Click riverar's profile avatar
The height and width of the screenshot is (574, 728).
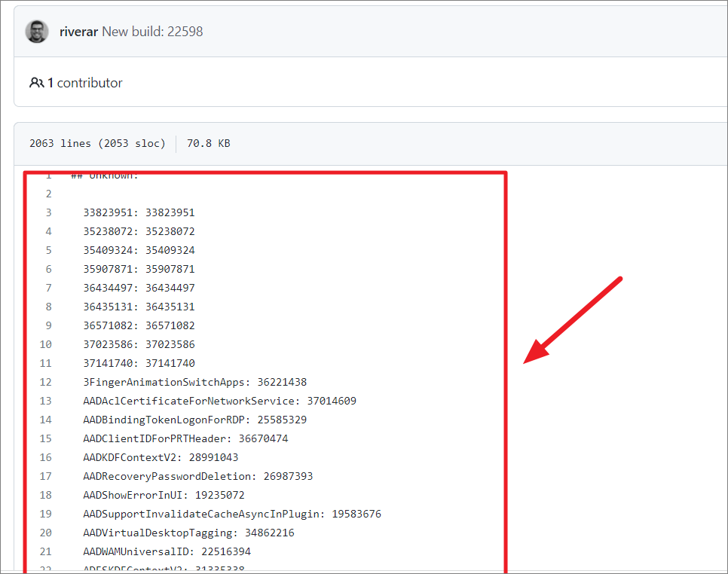(36, 32)
